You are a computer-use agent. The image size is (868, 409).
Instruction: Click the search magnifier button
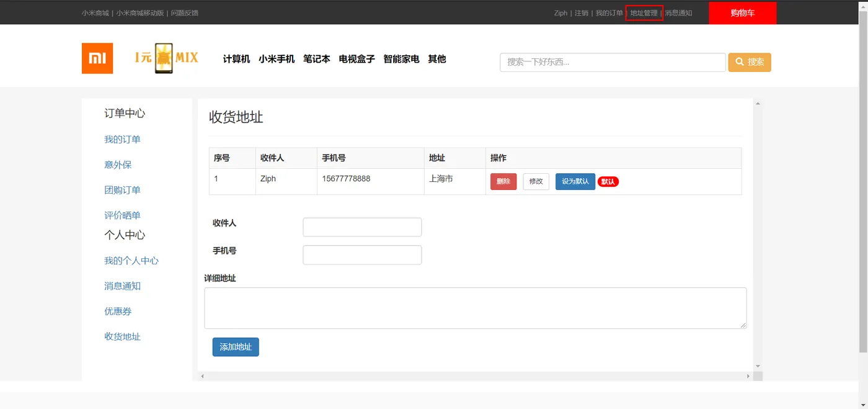pyautogui.click(x=750, y=62)
